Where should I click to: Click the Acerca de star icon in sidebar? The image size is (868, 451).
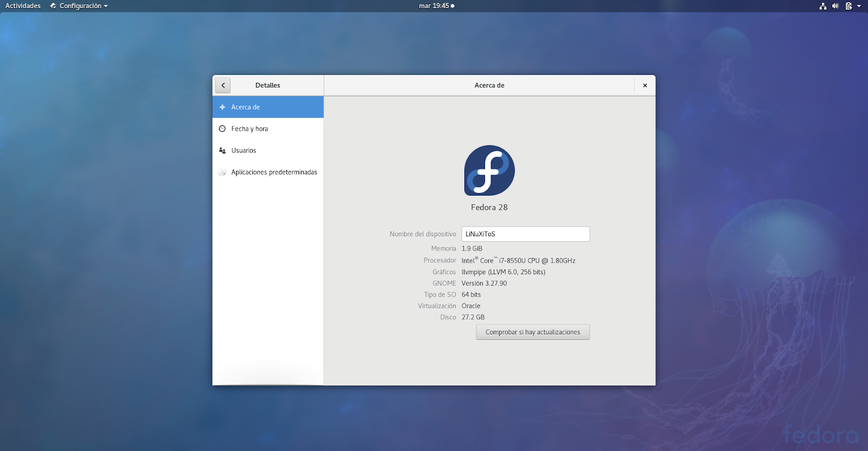point(222,107)
